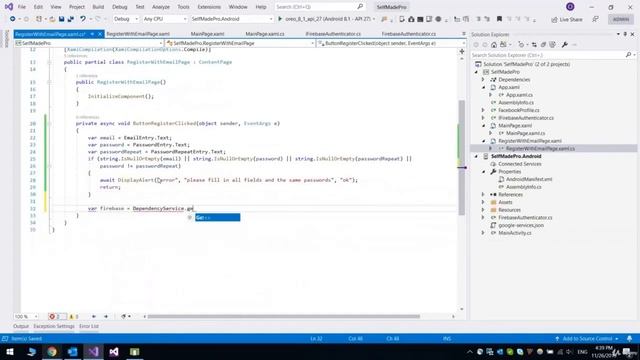
Task: Open the feedback icon beside Live Share
Action: [596, 19]
